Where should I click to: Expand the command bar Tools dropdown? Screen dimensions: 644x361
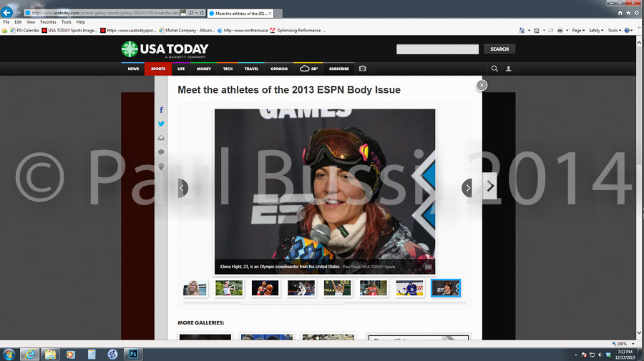[x=615, y=30]
